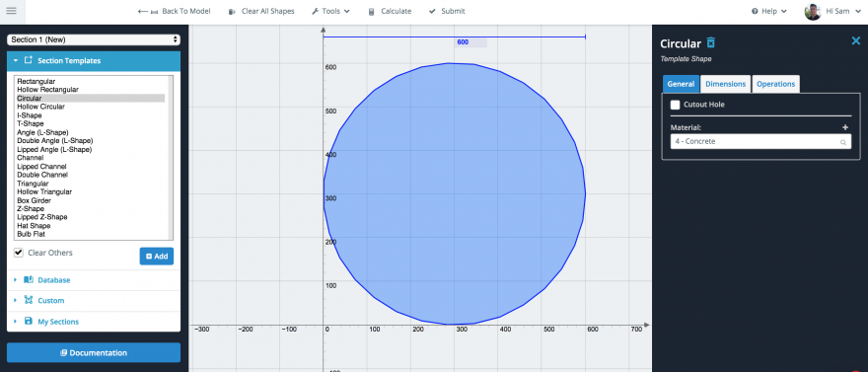Open the Section 1 (New) dropdown
868x372 pixels.
[94, 39]
